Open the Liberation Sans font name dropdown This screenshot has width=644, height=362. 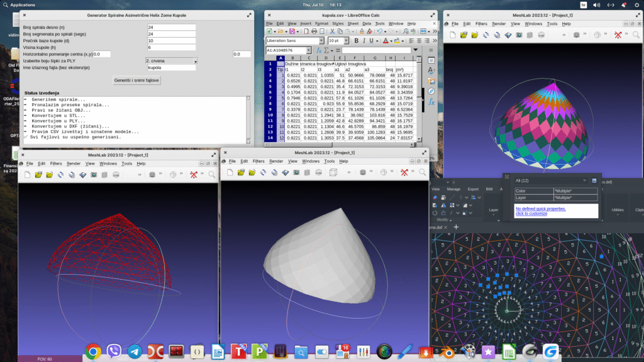coord(321,41)
